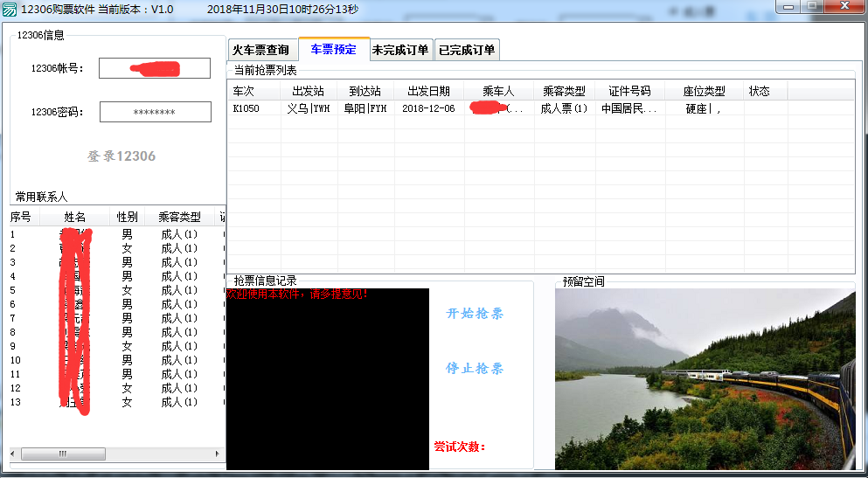This screenshot has height=478, width=868.
Task: Click the 12306密码 password field
Action: (155, 112)
